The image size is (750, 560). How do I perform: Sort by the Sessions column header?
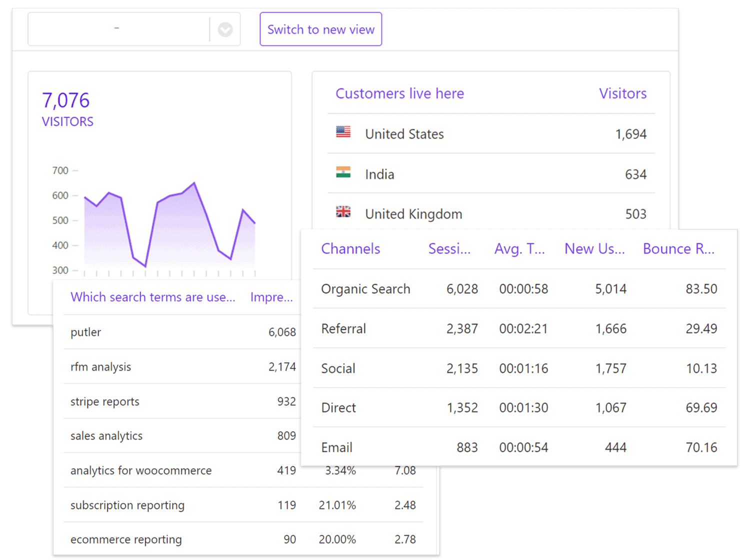tap(449, 249)
